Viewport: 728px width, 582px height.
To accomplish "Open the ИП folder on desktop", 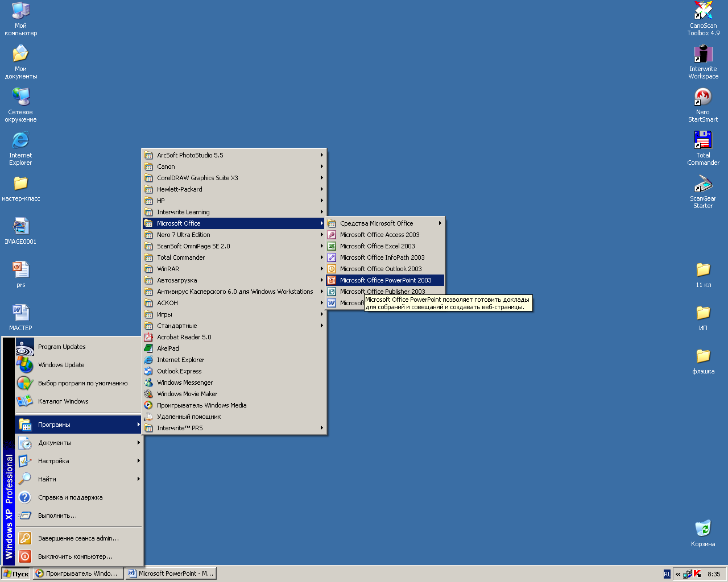I will coord(703,317).
